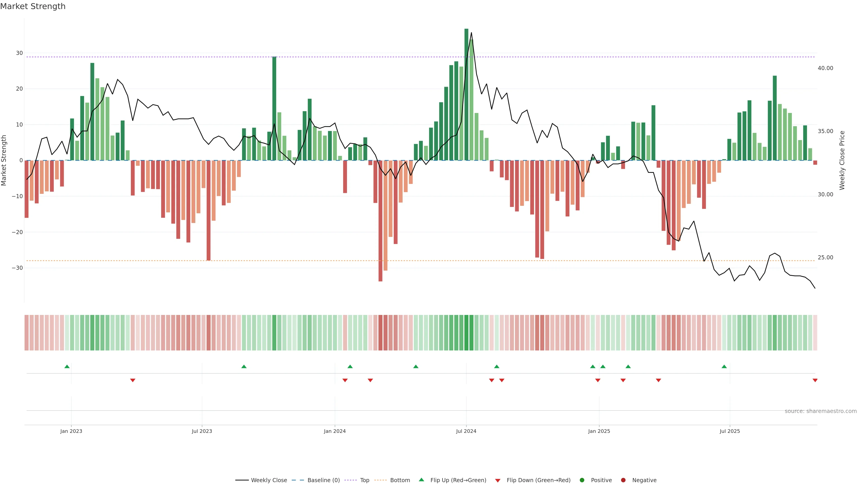Screen dimensions: 868x488
Task: Click the red flip-down marker near Apr 2023
Action: tap(133, 380)
